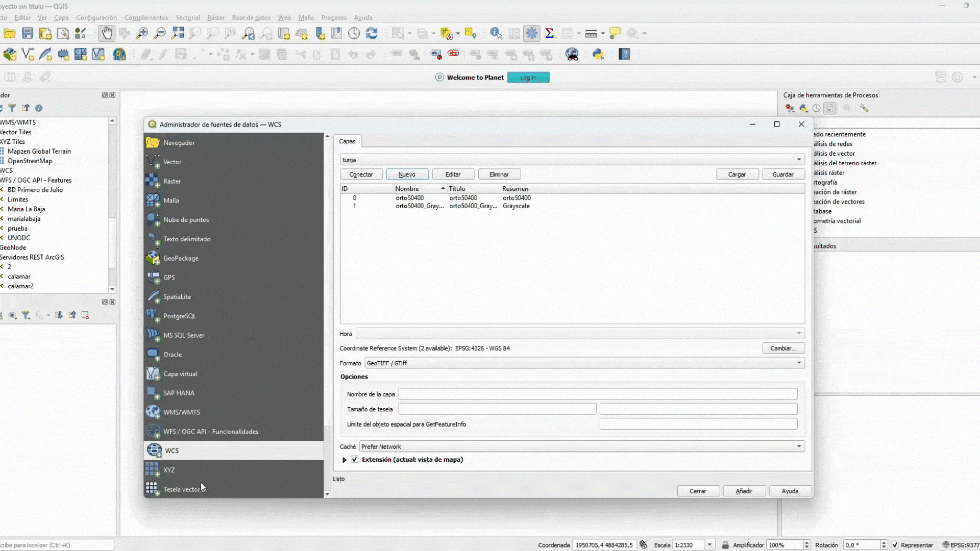Open the Ráster menu

(215, 17)
